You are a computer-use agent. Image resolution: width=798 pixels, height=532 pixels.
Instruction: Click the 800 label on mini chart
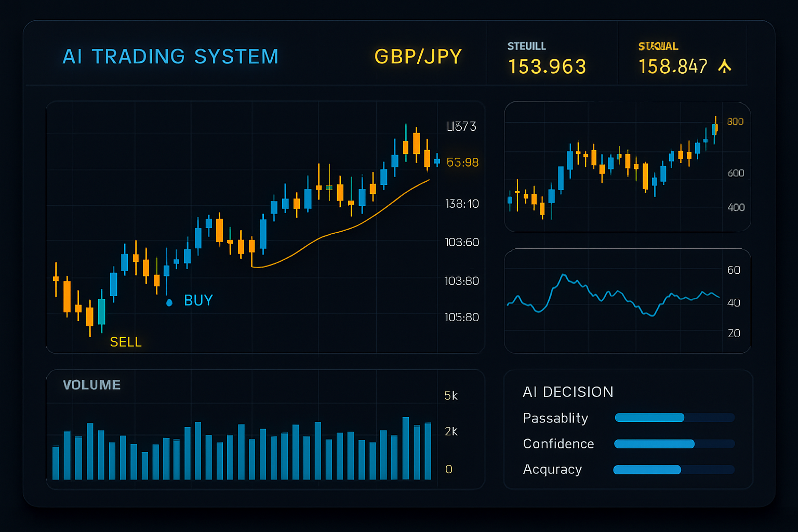click(x=735, y=122)
